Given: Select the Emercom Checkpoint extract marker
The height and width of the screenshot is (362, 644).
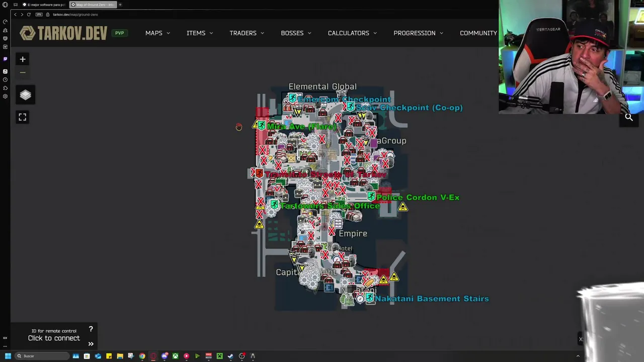Looking at the screenshot, I should (x=292, y=99).
